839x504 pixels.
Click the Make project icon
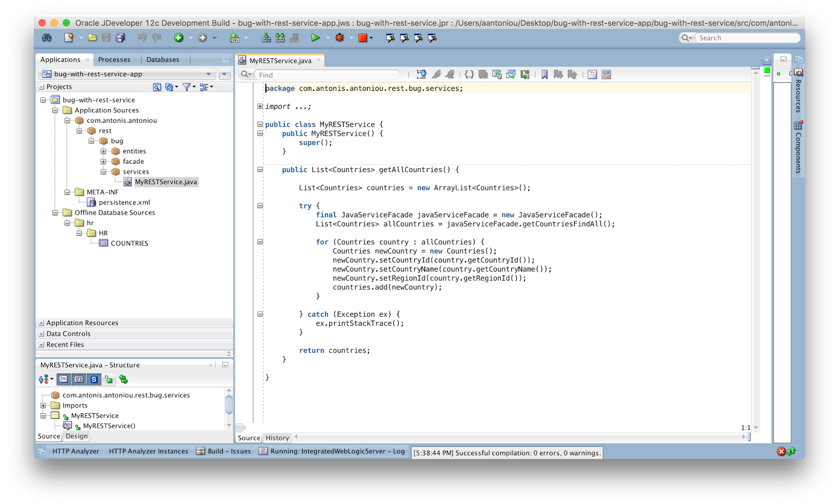(x=266, y=38)
